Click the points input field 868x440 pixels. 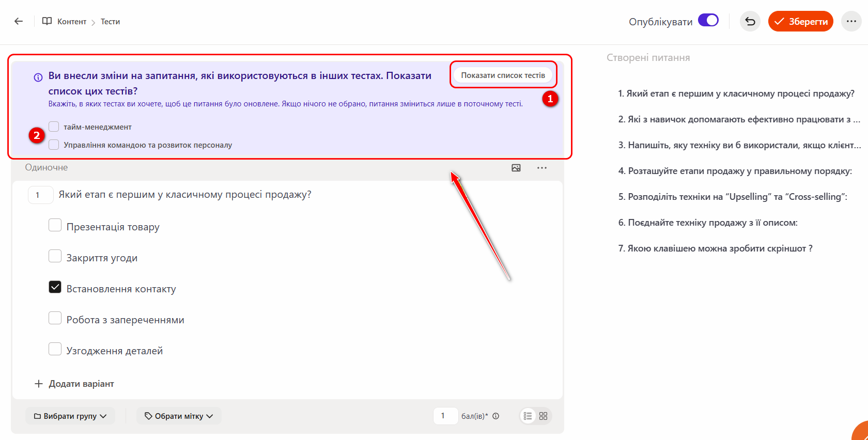point(445,416)
